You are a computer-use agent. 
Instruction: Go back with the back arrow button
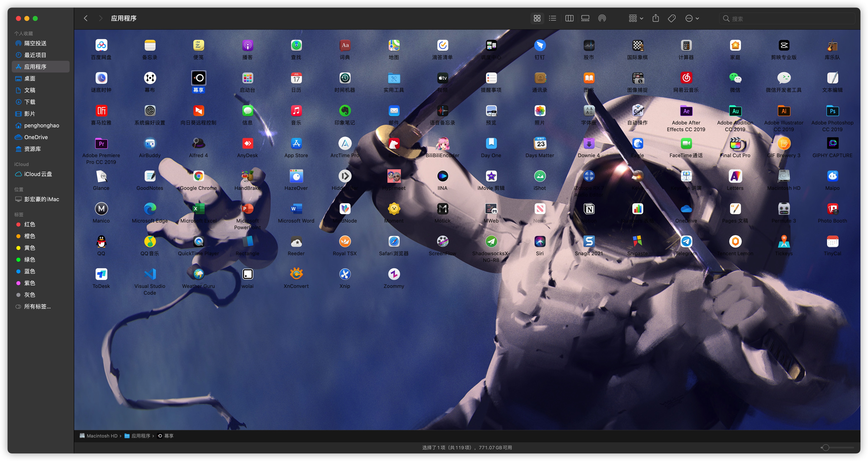pyautogui.click(x=86, y=18)
